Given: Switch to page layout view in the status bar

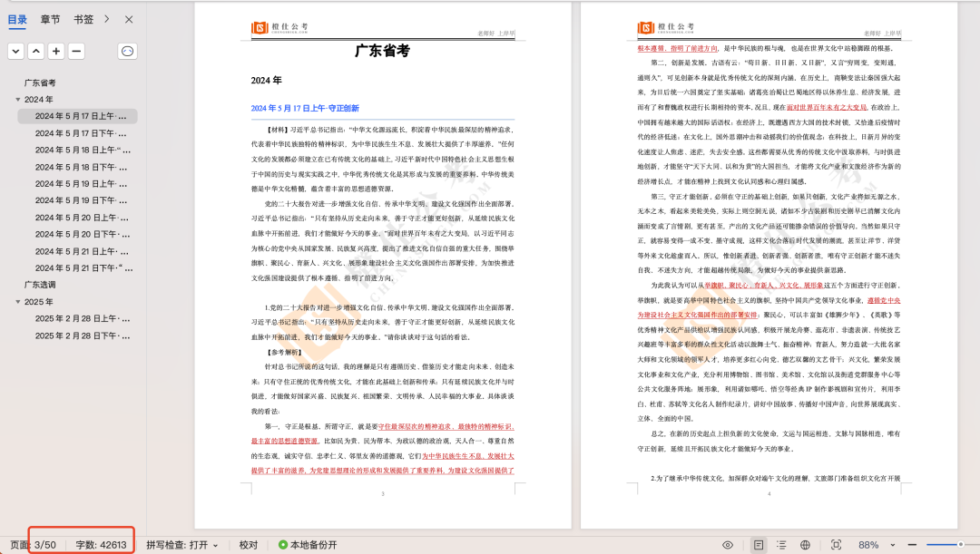Looking at the screenshot, I should [759, 545].
